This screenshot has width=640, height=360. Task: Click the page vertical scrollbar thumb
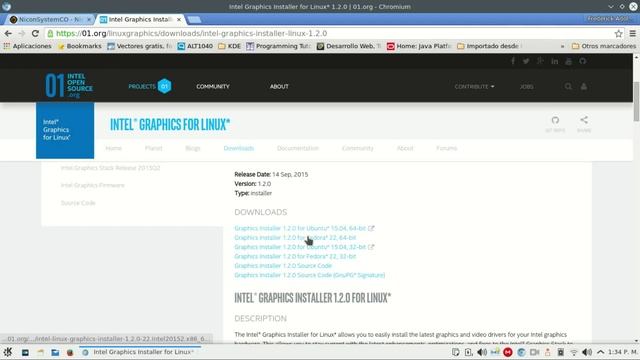[636, 101]
